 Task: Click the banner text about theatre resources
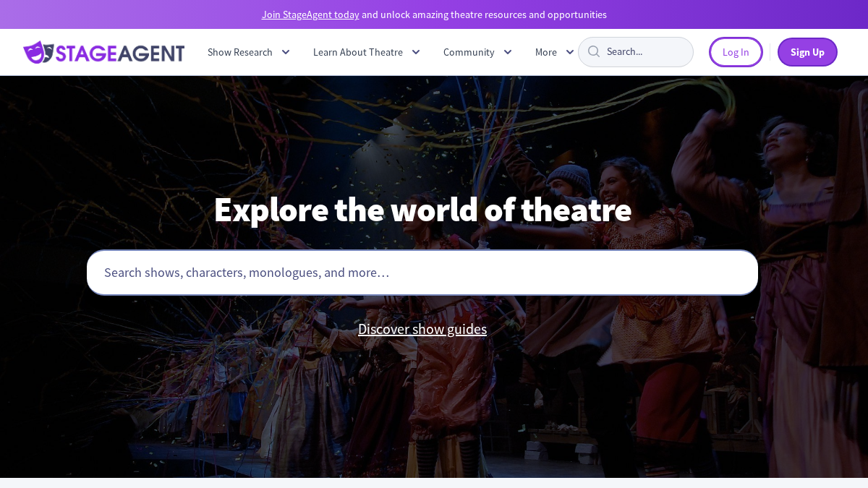(484, 14)
